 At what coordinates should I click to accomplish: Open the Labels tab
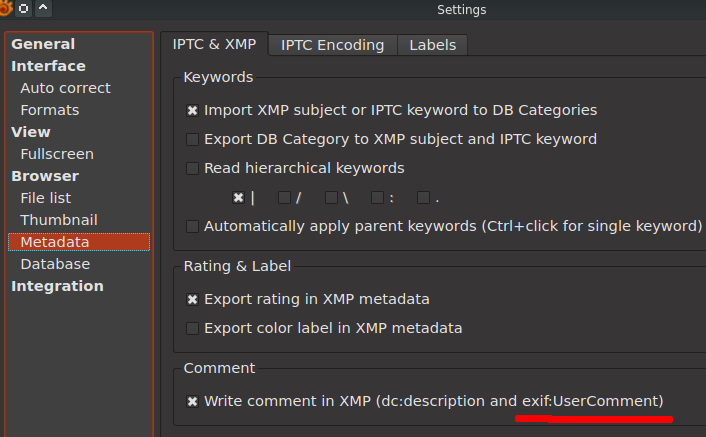click(432, 45)
